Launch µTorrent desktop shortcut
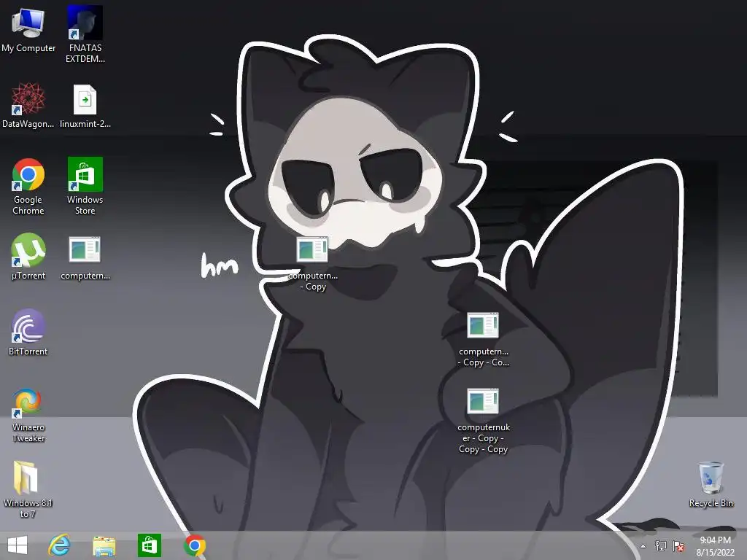 point(28,257)
